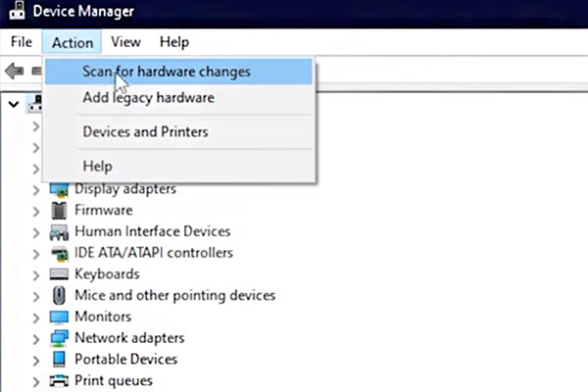Expand Display adapters category
588x392 pixels.
(x=36, y=190)
